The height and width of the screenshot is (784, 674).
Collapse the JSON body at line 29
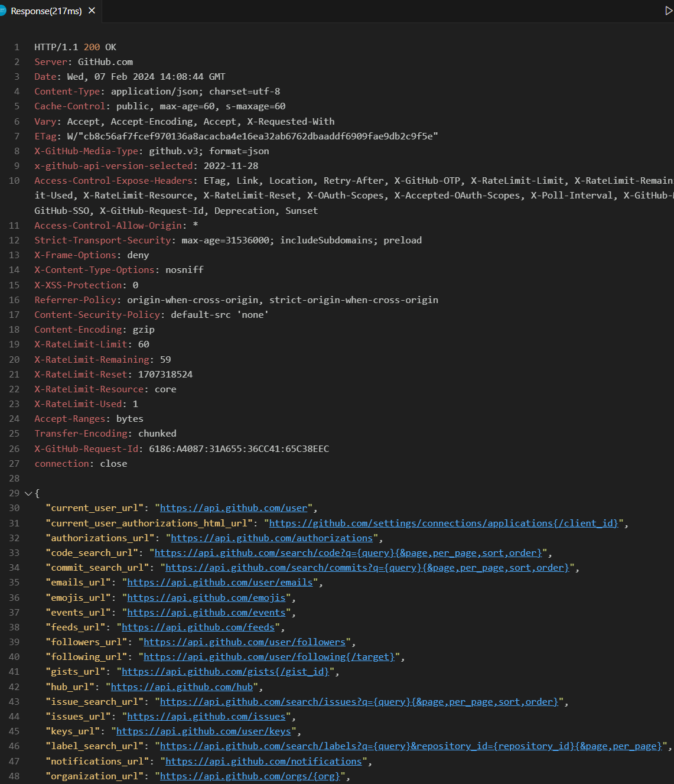click(x=28, y=493)
